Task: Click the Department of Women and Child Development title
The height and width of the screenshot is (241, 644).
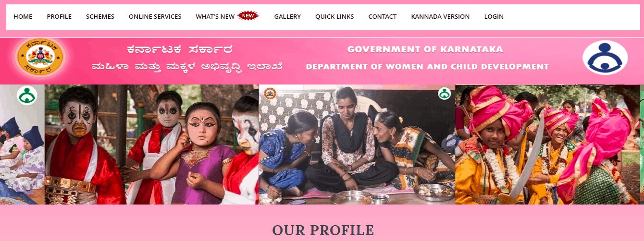Action: [x=427, y=67]
